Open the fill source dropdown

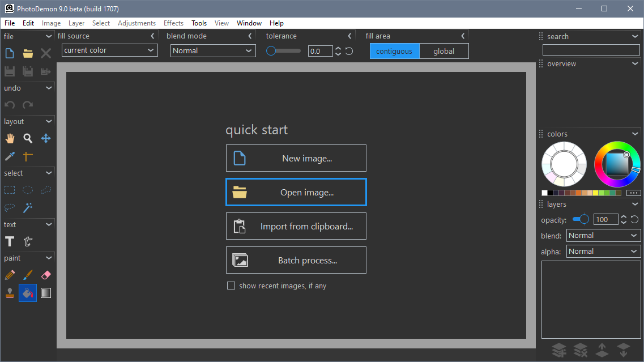click(109, 50)
